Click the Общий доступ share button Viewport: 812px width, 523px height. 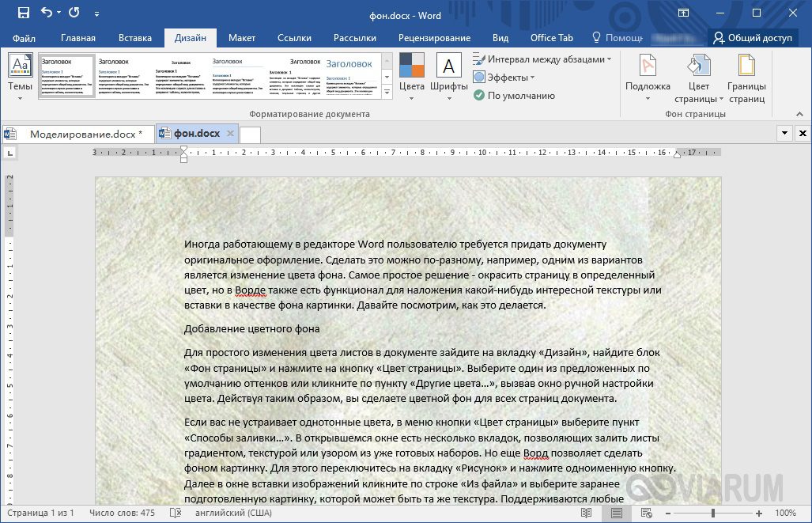(x=753, y=38)
